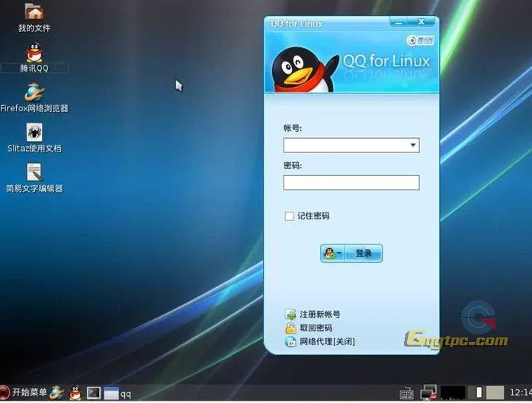This screenshot has height=403, width=532.
Task: Switch to the second workspace in pager
Action: coord(495,392)
